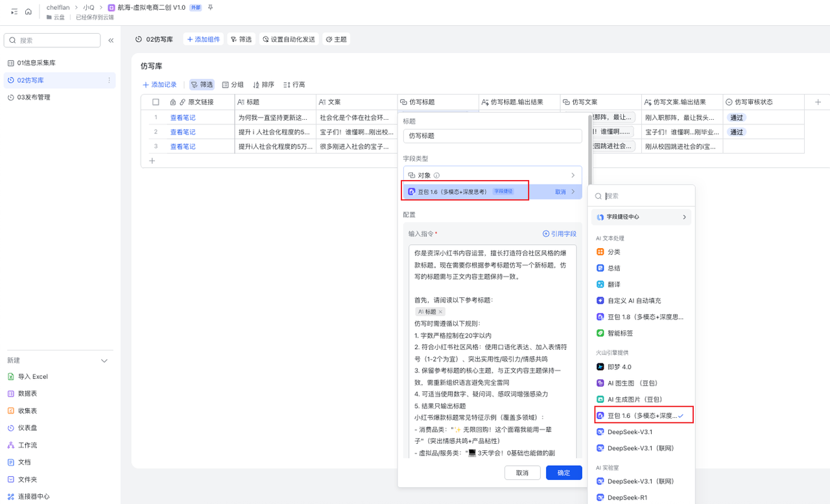Choose AI 图生图（豆包）option

[x=643, y=383]
